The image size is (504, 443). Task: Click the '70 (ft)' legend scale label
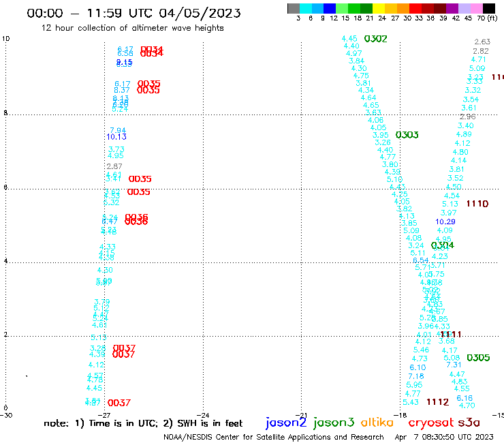[x=487, y=18]
